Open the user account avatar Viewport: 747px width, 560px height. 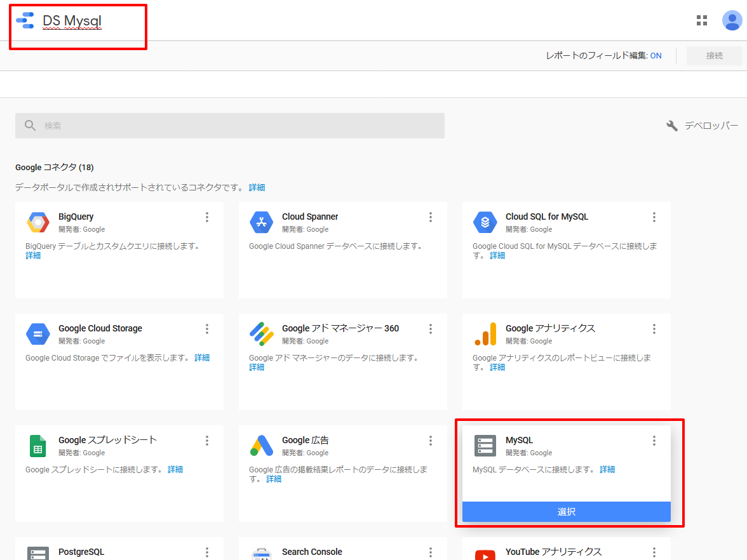pos(732,20)
